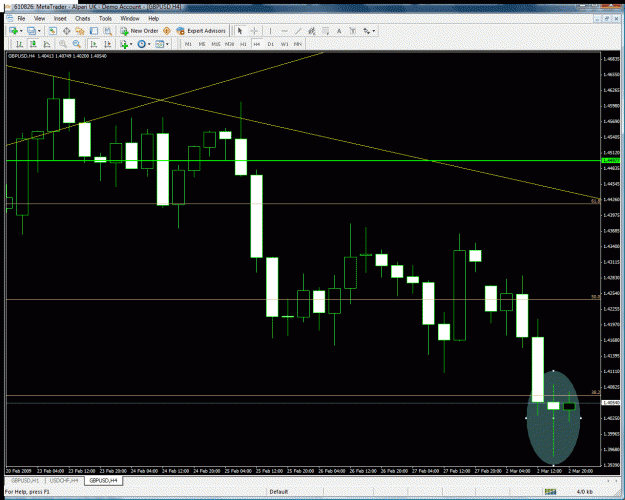The height and width of the screenshot is (500, 625).
Task: Launch MetaEditor from the yellow diamond icon
Action: (x=167, y=31)
